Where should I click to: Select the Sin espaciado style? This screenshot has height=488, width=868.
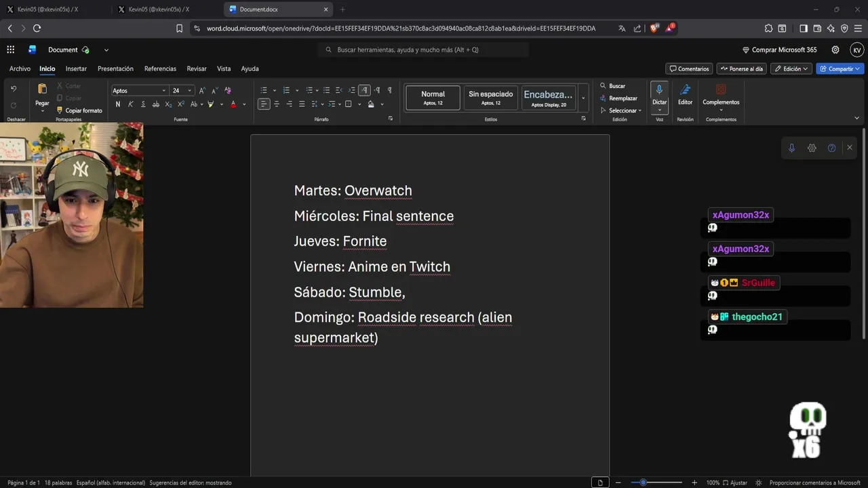pyautogui.click(x=490, y=98)
